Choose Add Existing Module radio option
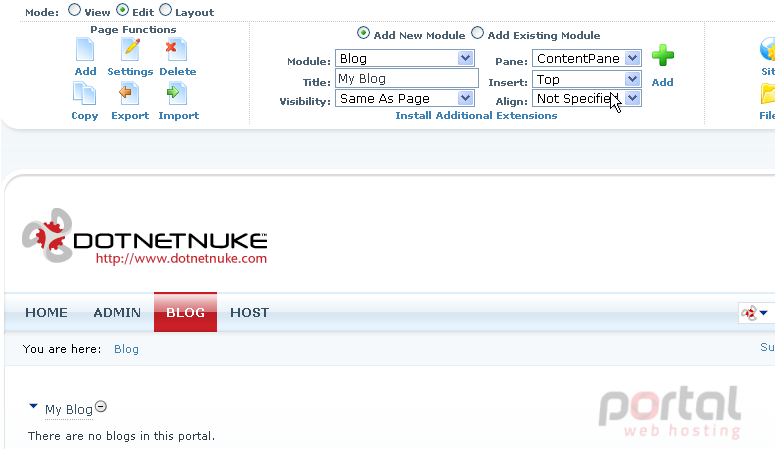 click(x=477, y=33)
